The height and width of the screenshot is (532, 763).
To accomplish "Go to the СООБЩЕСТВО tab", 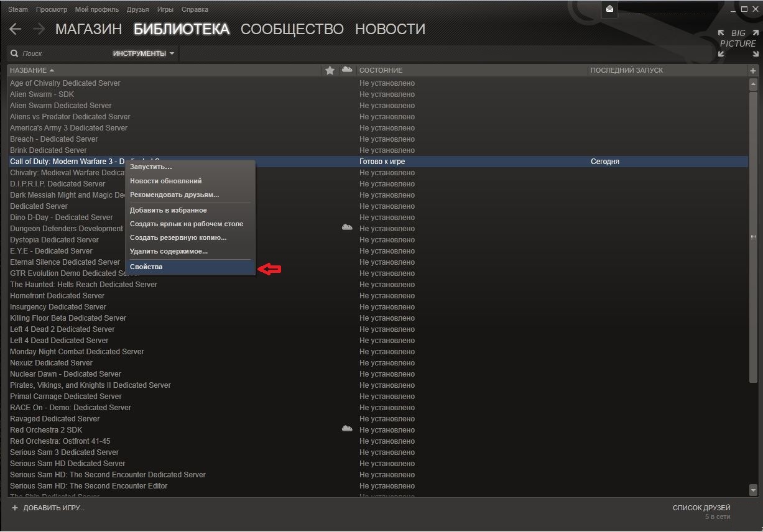I will point(292,29).
